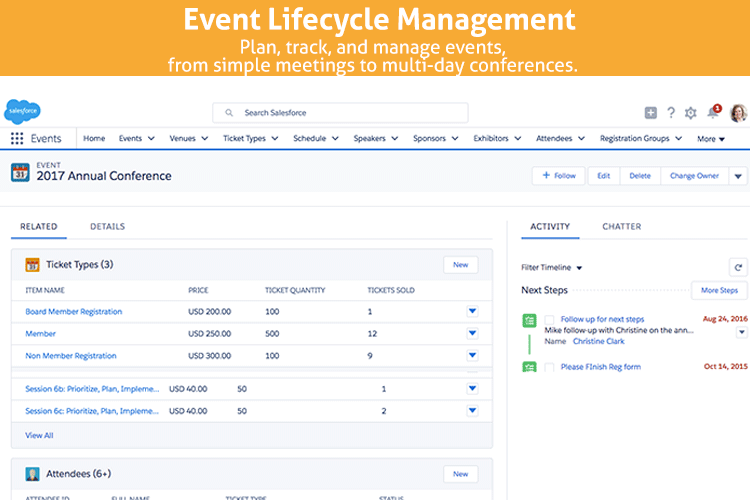Click the Edit button

click(604, 176)
